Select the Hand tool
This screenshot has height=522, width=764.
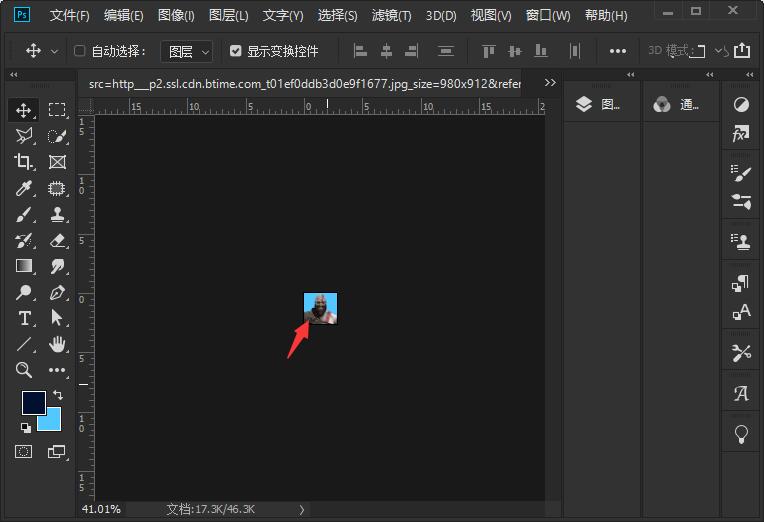coord(57,344)
